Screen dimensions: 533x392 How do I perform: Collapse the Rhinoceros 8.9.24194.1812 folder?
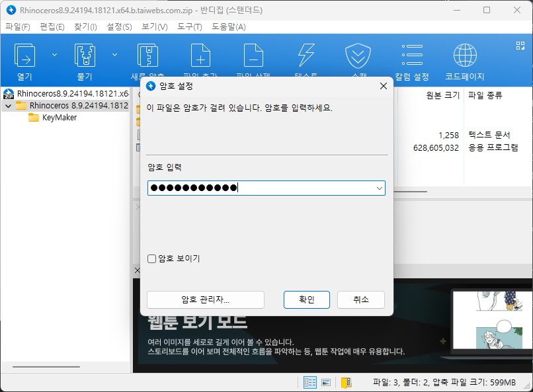9,106
